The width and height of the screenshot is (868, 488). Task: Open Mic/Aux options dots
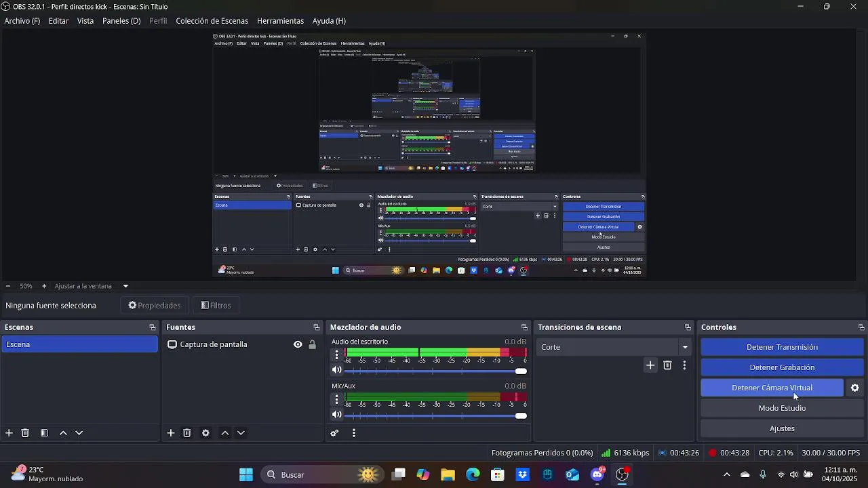point(337,399)
